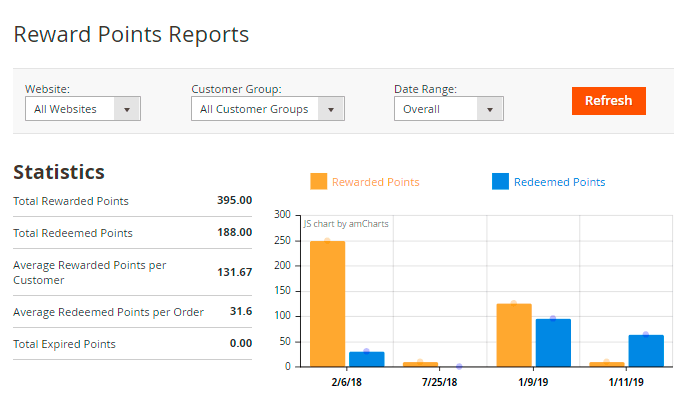685x399 pixels.
Task: Click the Total Rewarded Points value 395.00
Action: [x=235, y=200]
